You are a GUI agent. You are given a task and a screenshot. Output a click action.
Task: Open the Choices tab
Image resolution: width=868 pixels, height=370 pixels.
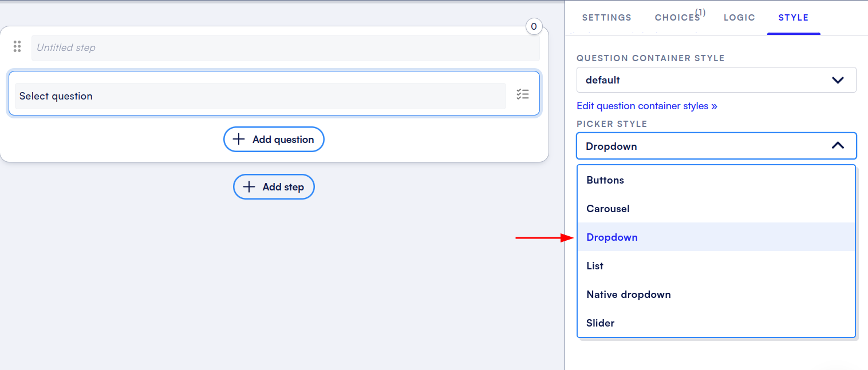click(677, 18)
